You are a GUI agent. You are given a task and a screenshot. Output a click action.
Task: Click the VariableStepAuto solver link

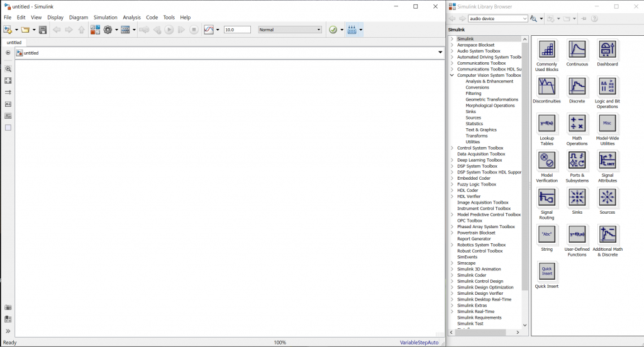pos(419,343)
